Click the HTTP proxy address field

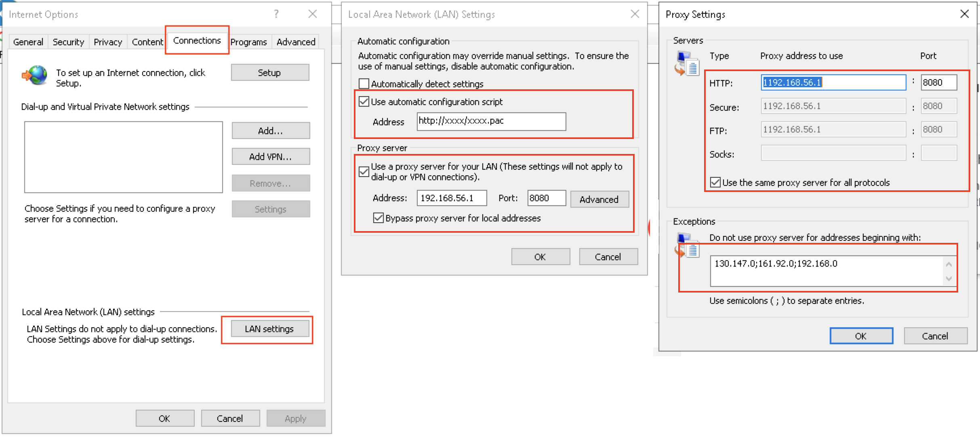click(833, 82)
